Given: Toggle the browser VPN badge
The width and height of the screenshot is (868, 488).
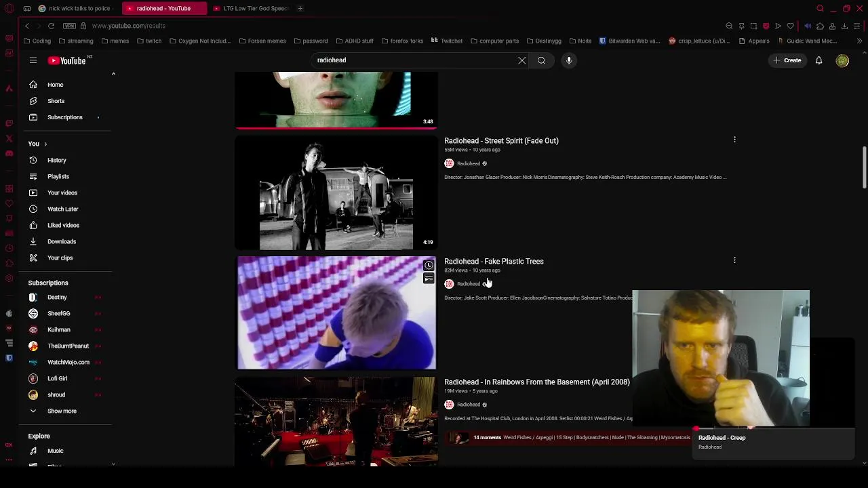Looking at the screenshot, I should [x=69, y=26].
